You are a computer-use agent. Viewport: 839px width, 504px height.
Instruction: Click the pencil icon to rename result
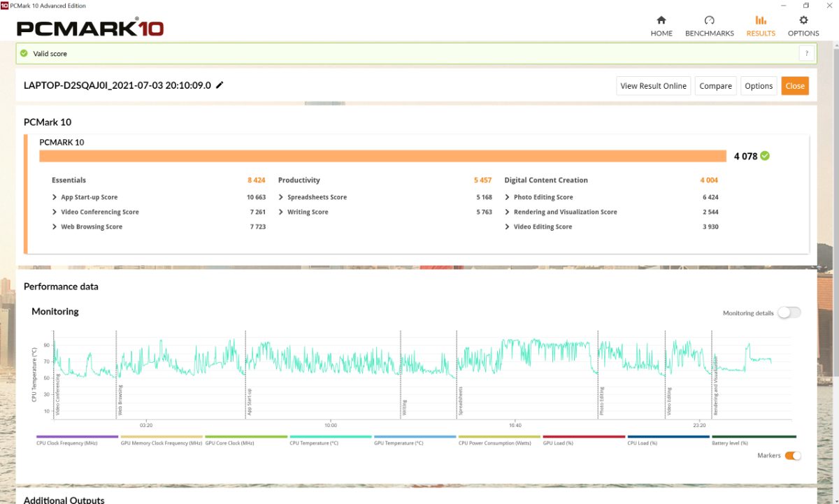click(220, 85)
